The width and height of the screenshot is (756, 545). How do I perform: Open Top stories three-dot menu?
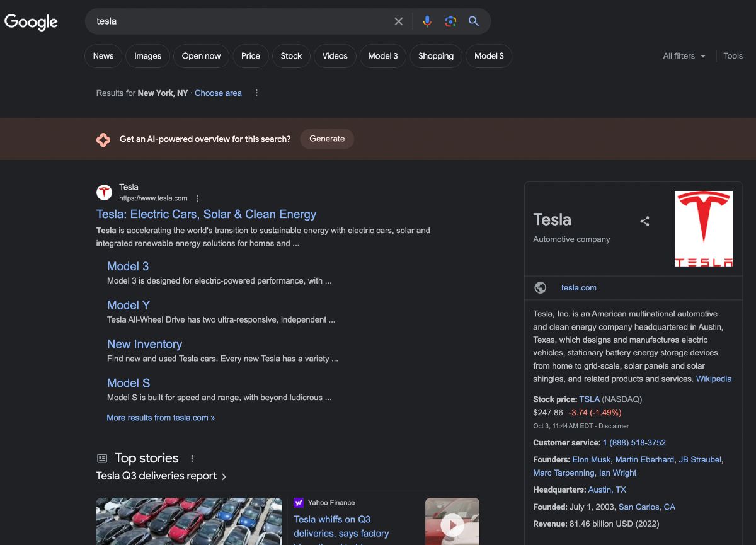[193, 458]
